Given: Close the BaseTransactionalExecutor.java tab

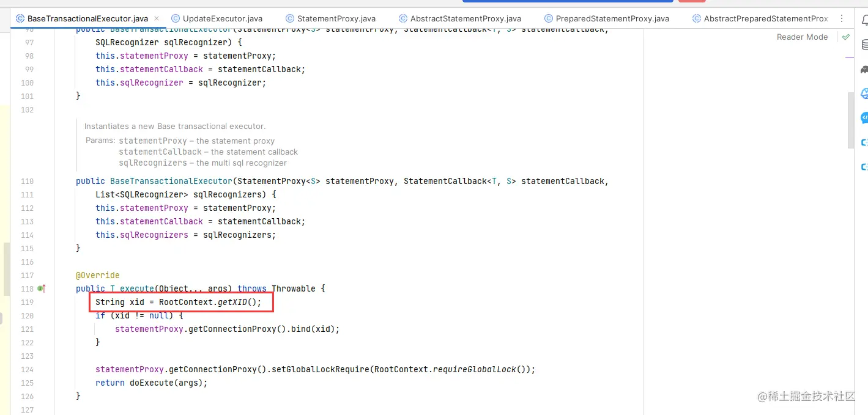Looking at the screenshot, I should 157,19.
